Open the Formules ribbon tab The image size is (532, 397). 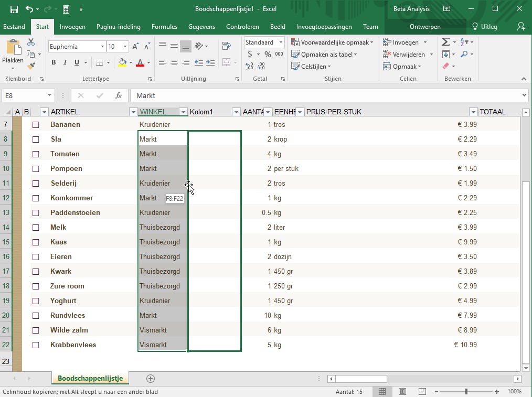coord(164,27)
